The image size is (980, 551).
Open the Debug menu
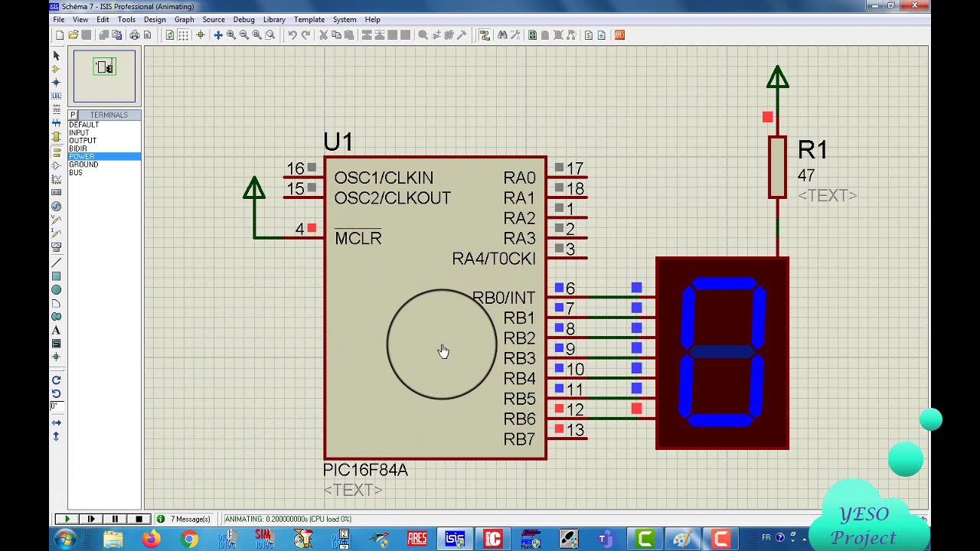pyautogui.click(x=243, y=19)
